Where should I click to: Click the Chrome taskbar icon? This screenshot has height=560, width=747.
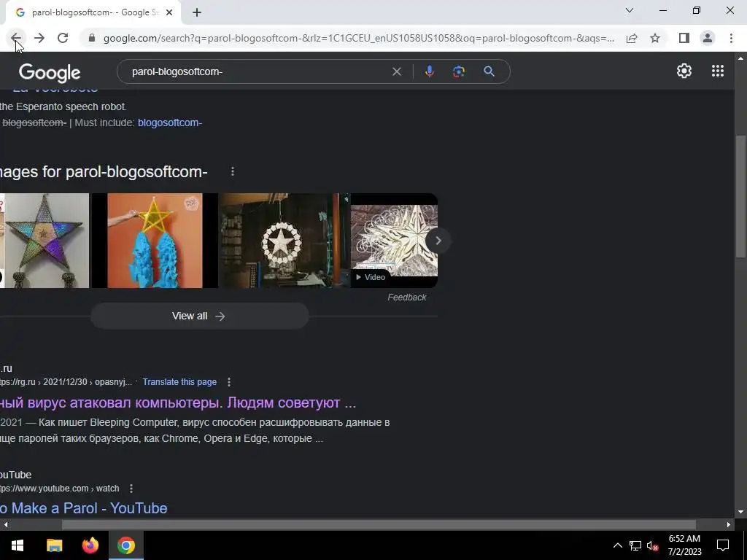pyautogui.click(x=126, y=545)
